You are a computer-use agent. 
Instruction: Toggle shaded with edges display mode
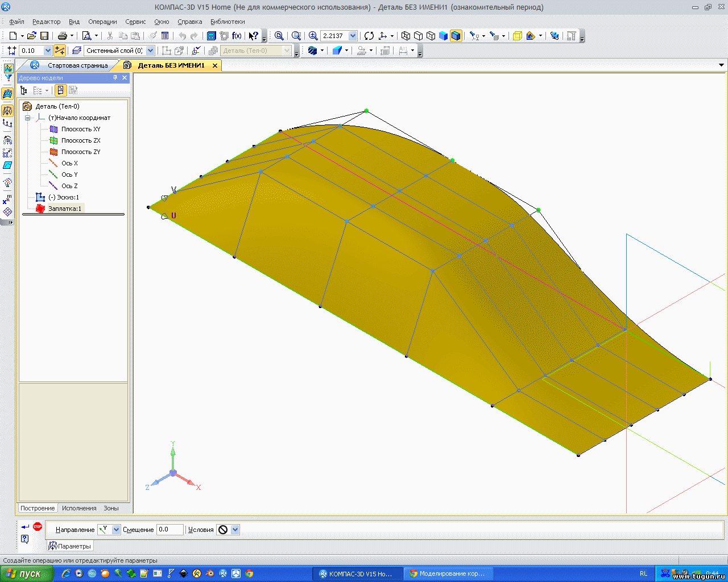[456, 36]
